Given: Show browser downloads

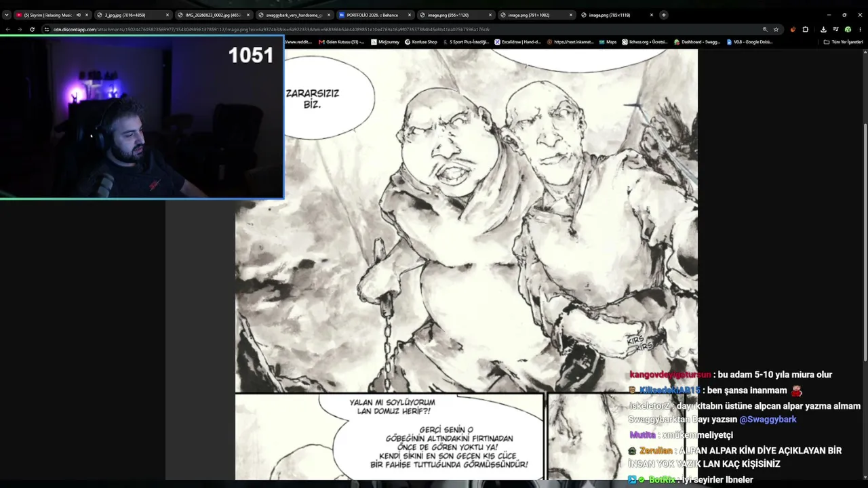Looking at the screenshot, I should (x=823, y=29).
